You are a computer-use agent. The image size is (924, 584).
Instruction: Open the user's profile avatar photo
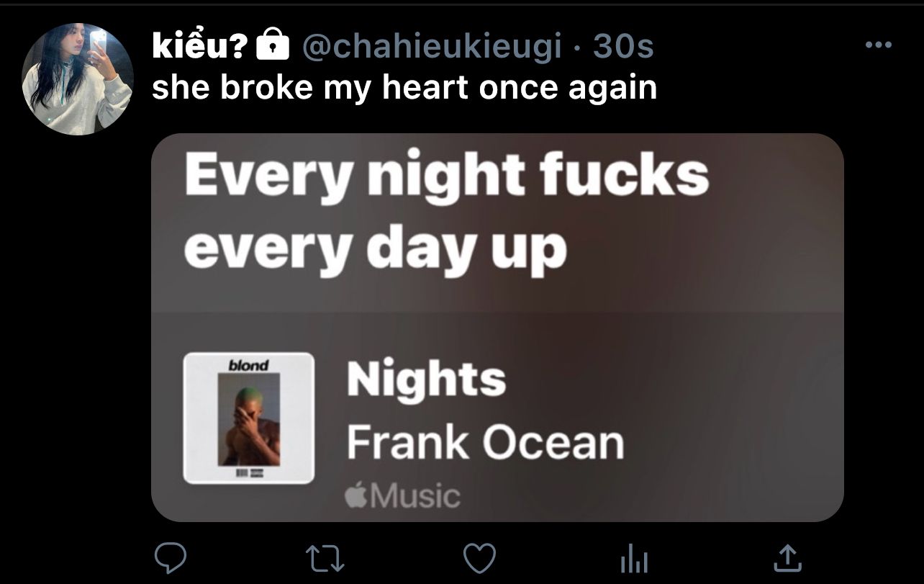tap(78, 78)
